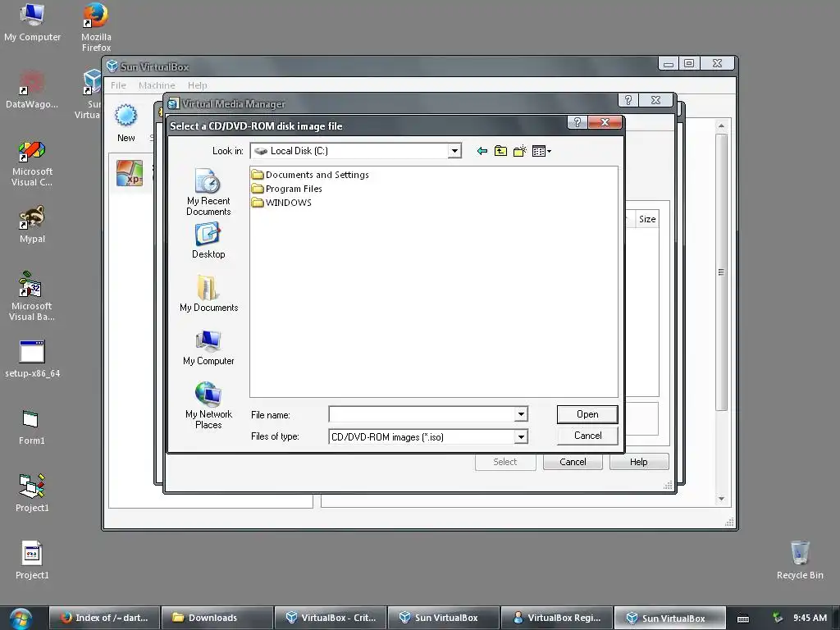Select the Program Files folder
Viewport: 840px width, 630px height.
coord(287,189)
